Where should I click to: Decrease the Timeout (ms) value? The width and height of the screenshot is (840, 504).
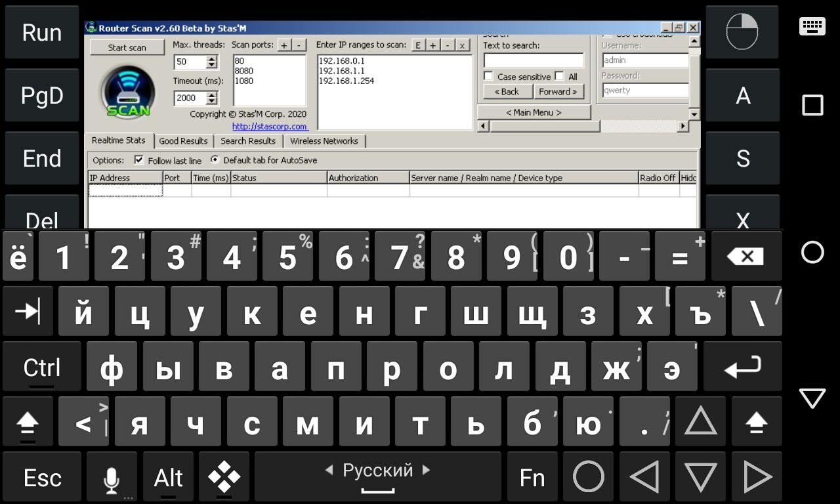pos(211,101)
